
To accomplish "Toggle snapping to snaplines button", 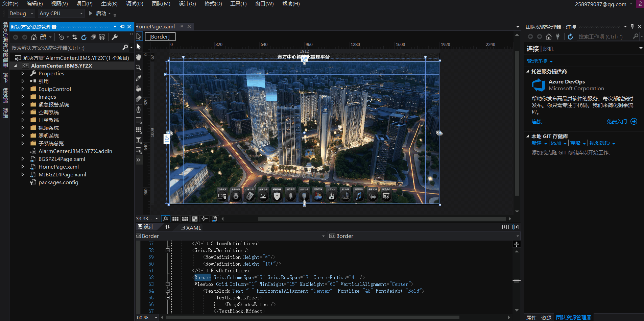I will coord(205,219).
